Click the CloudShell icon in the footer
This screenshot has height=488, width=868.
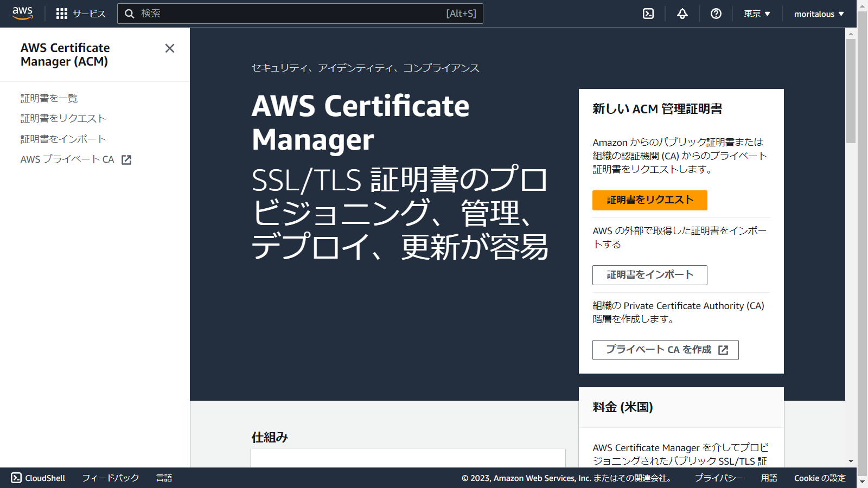17,478
